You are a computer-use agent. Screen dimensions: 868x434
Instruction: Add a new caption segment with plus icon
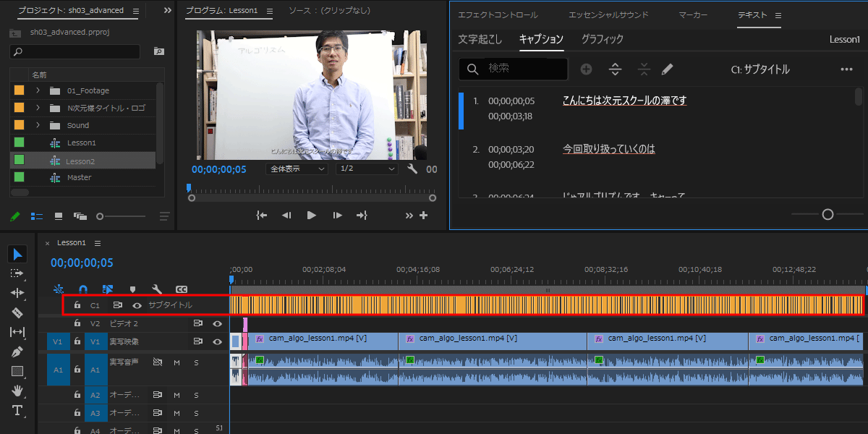pos(586,69)
